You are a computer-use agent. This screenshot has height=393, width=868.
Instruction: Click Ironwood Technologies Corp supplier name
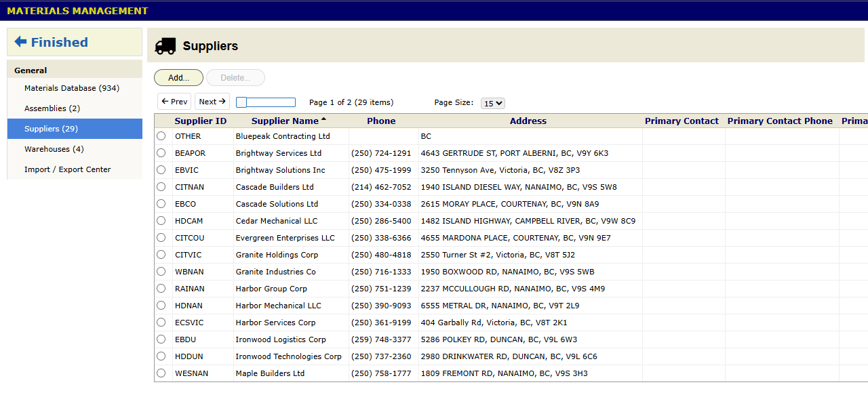coord(288,356)
